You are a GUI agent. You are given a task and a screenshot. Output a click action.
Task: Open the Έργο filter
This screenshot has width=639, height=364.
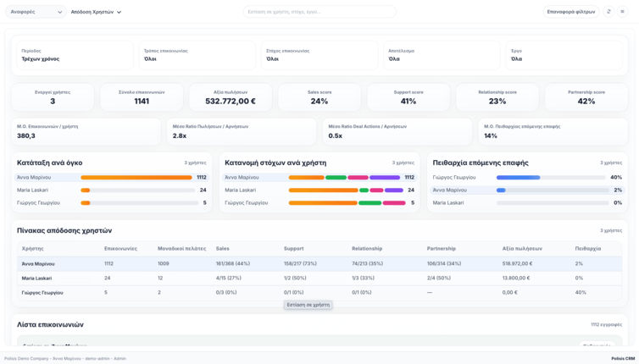click(564, 55)
